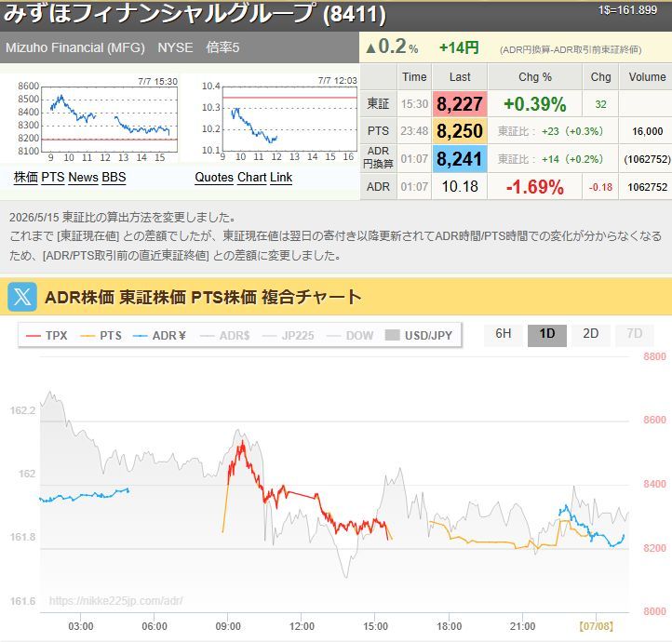Viewport: 672px width, 642px height.
Task: Click the ADR row time 01:07
Action: (414, 187)
